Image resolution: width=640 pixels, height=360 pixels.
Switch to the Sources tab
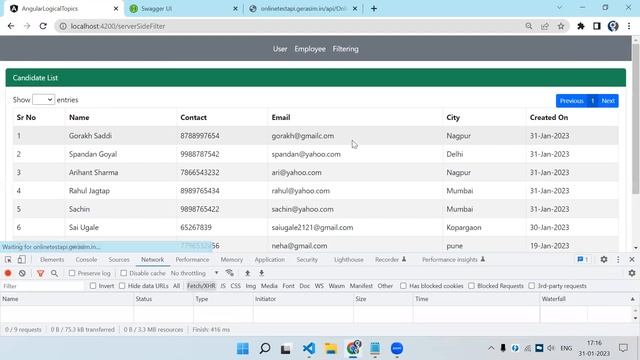(x=119, y=260)
